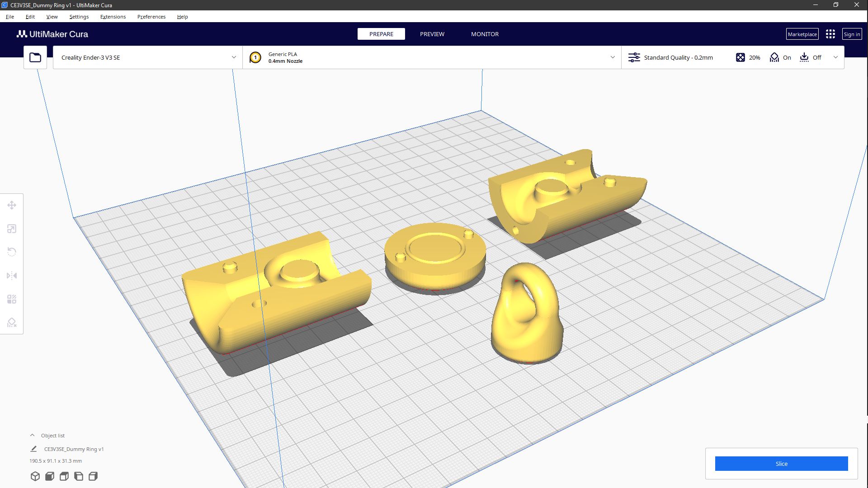Switch to front view cube icon

pyautogui.click(x=50, y=476)
